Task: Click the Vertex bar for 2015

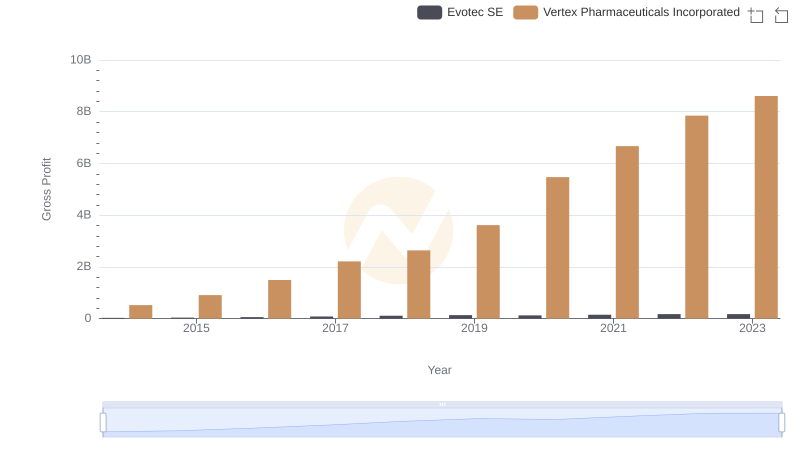Action: 210,306
